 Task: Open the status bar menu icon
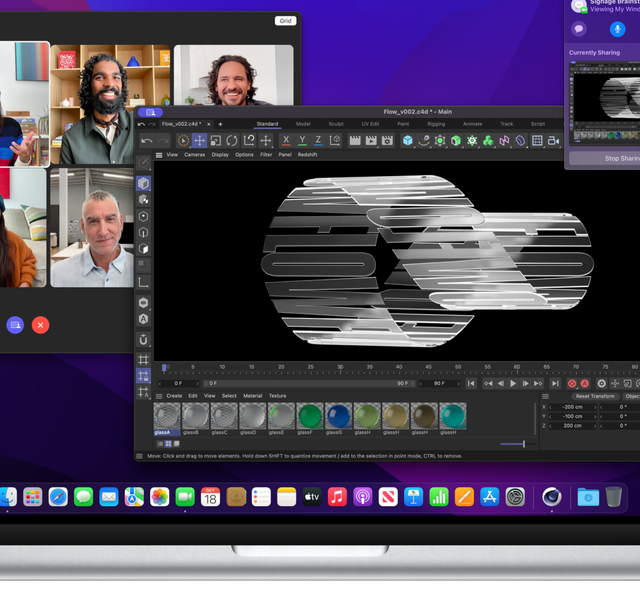pyautogui.click(x=140, y=456)
